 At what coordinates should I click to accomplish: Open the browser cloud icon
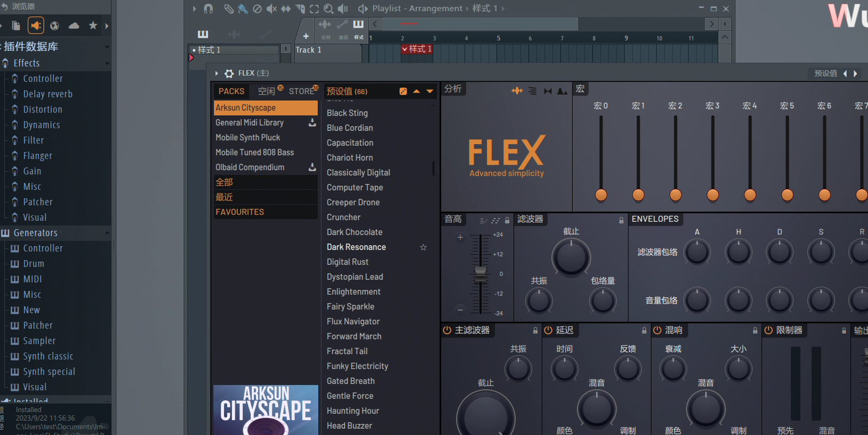(74, 26)
